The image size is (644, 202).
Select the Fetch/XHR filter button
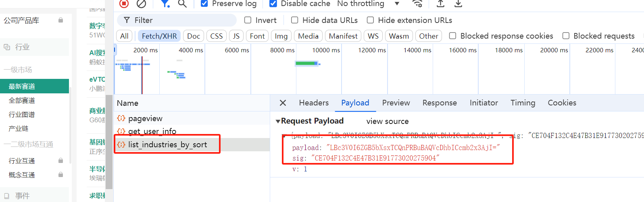159,36
